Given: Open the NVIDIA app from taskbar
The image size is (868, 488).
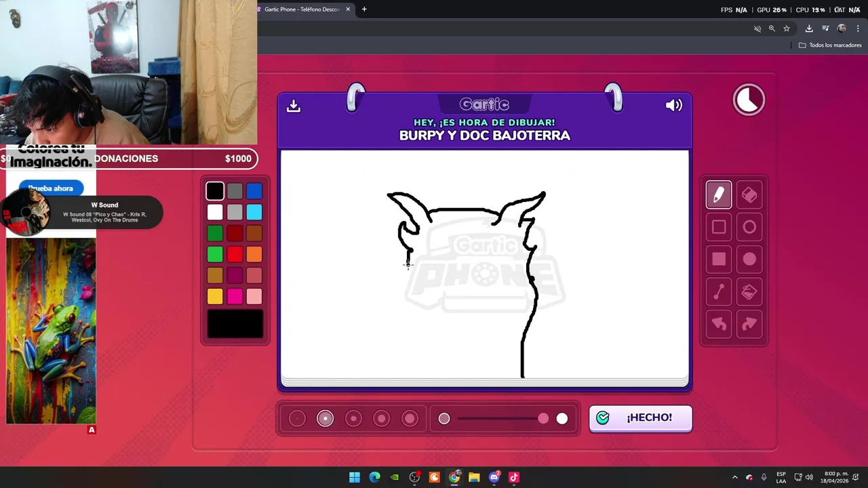Looking at the screenshot, I should point(395,477).
